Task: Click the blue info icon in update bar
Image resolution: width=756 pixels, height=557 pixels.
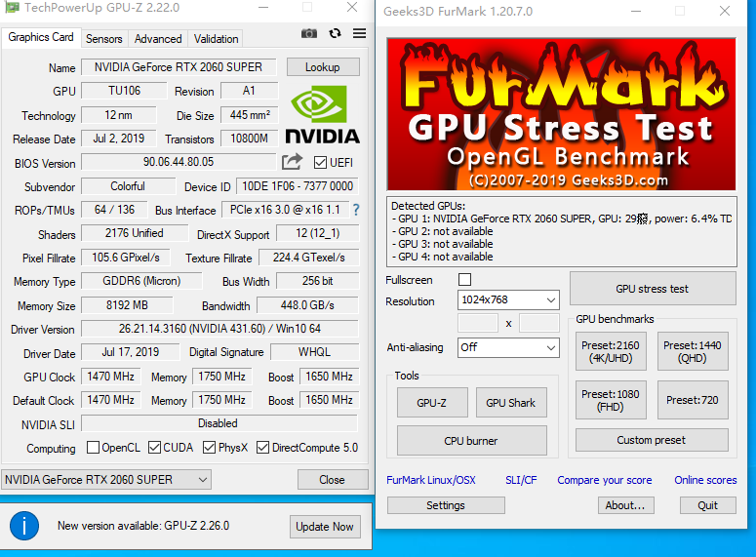Action: click(x=24, y=526)
